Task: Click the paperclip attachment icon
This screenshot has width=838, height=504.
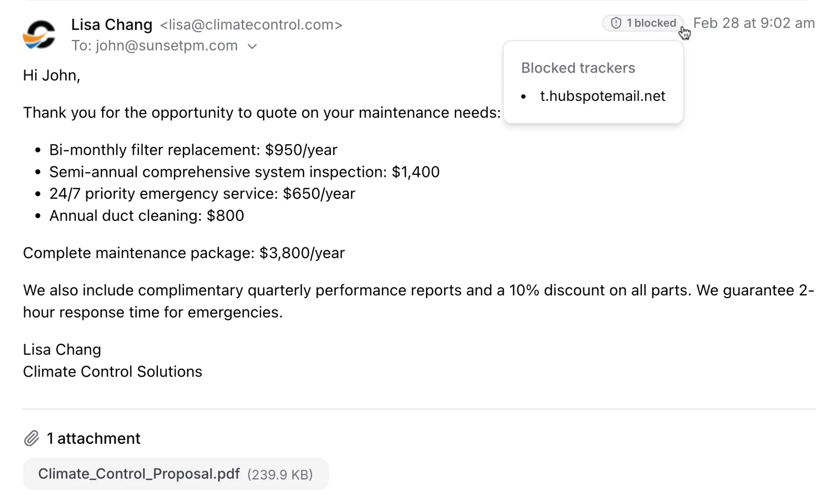Action: coord(31,438)
